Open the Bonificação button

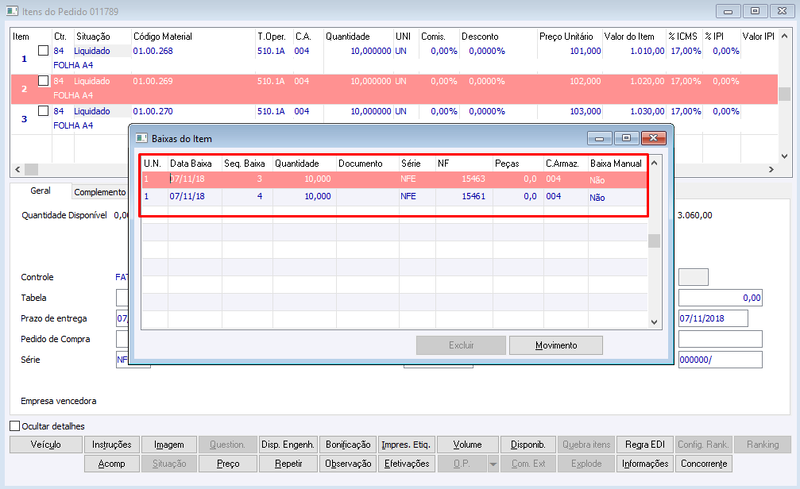(348, 445)
